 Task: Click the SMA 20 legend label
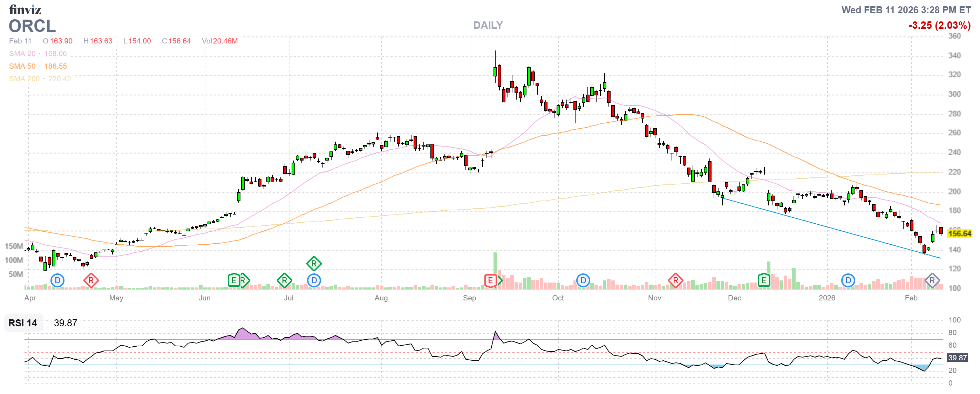22,54
